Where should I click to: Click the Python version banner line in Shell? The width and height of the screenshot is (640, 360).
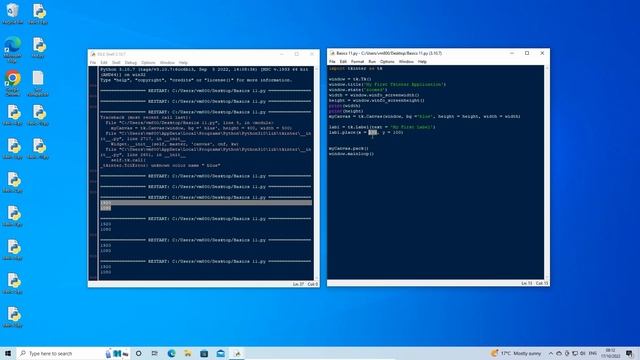204,69
